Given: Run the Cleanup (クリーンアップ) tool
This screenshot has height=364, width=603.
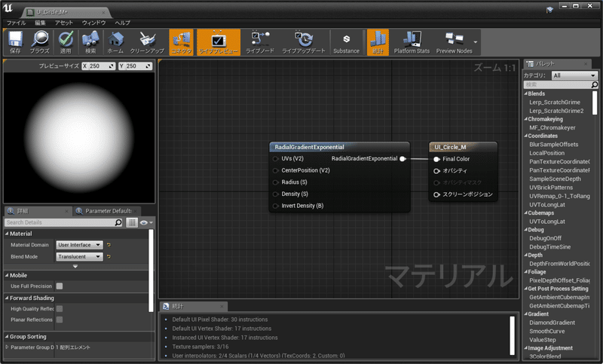Looking at the screenshot, I should pos(147,42).
